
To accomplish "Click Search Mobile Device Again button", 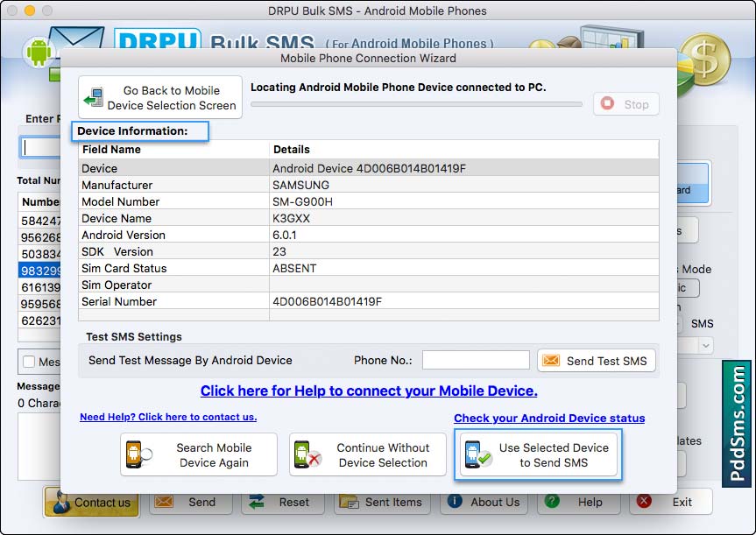I will click(199, 454).
